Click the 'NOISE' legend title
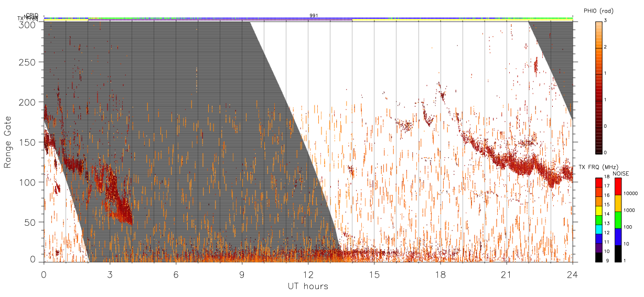This screenshot has width=644, height=297. click(x=621, y=173)
